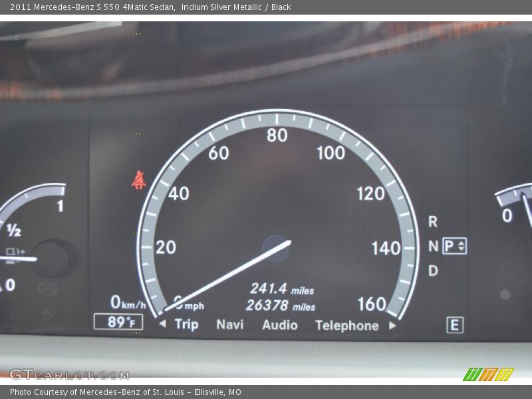Viewport: 532px width, 399px height.
Task: Select the boxed P gear indicator
Action: point(454,246)
